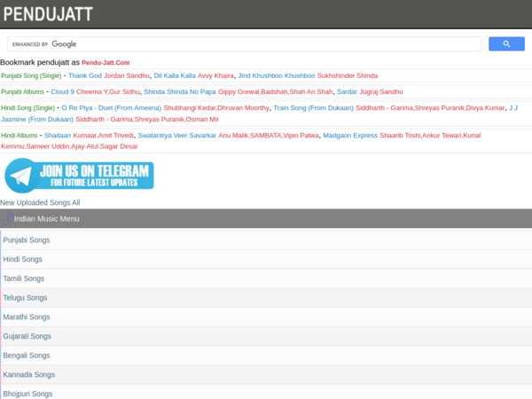Open the PENDUJATT site logo

tap(48, 14)
